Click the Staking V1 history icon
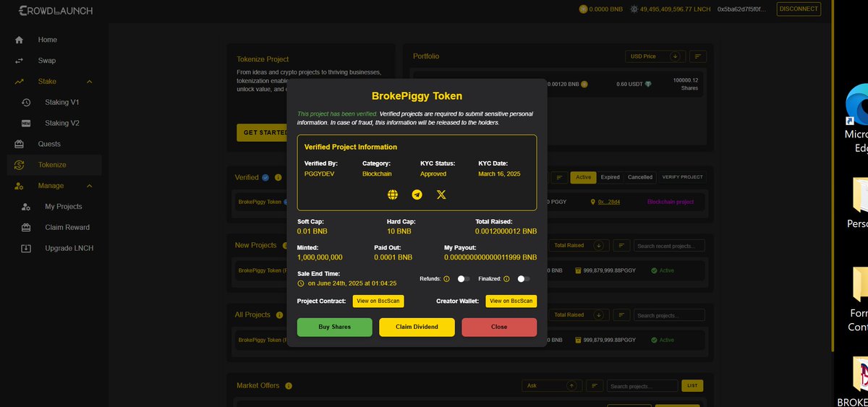The width and height of the screenshot is (868, 407). pyautogui.click(x=26, y=103)
